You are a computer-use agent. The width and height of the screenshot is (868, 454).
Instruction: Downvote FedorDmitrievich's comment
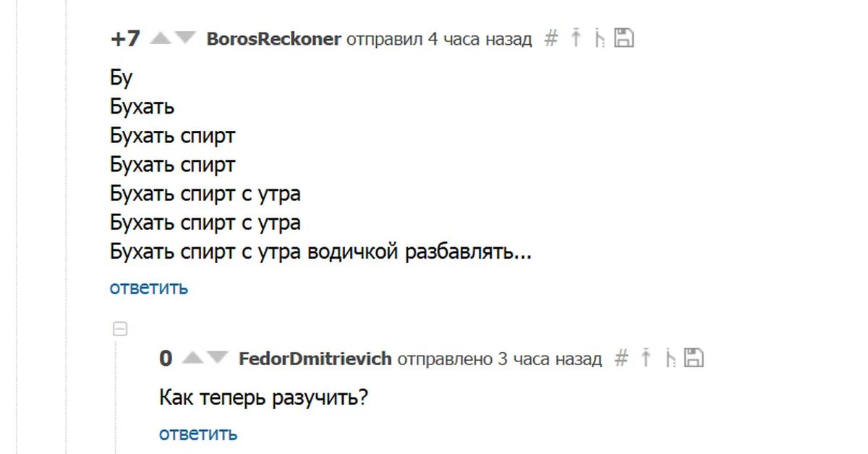coord(218,357)
